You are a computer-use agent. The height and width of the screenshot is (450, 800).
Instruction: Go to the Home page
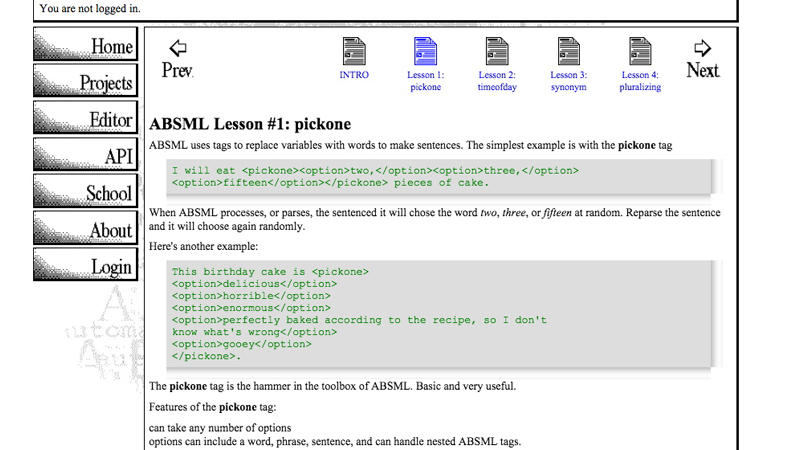tap(85, 46)
